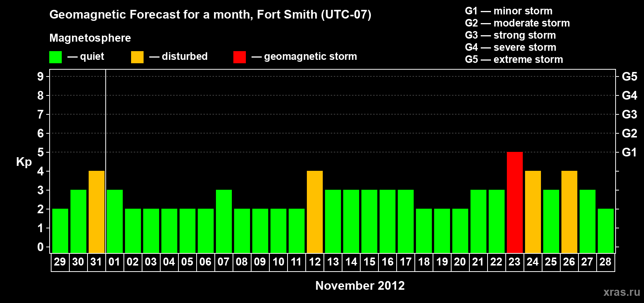Select the orange bar for day 31
The width and height of the screenshot is (644, 303).
click(97, 212)
